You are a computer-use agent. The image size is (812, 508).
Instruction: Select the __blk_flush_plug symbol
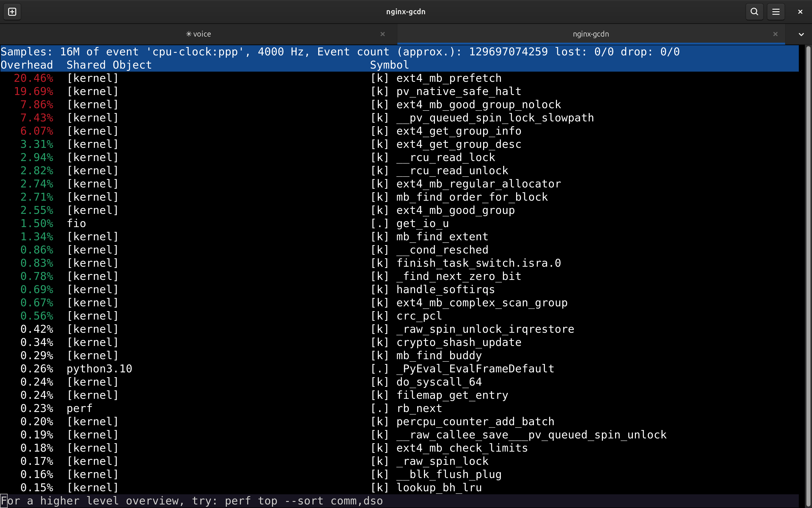point(449,474)
